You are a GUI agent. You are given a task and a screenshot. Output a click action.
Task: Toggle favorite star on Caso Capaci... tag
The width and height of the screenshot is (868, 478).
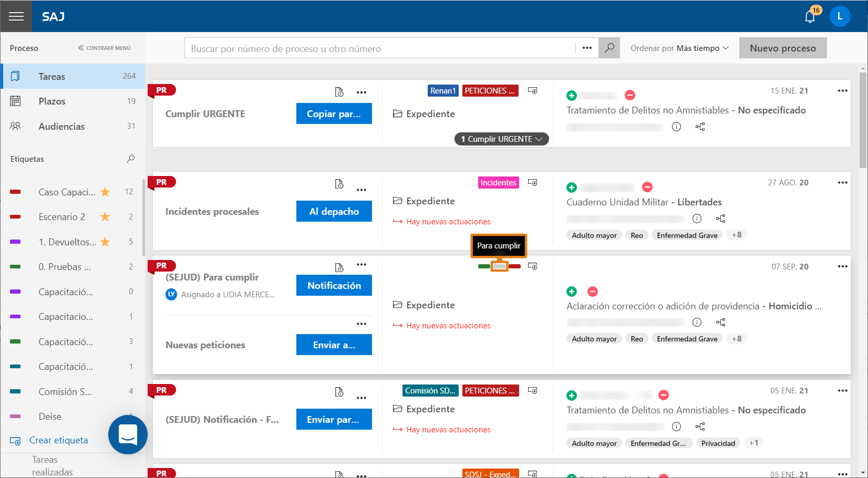pyautogui.click(x=105, y=192)
